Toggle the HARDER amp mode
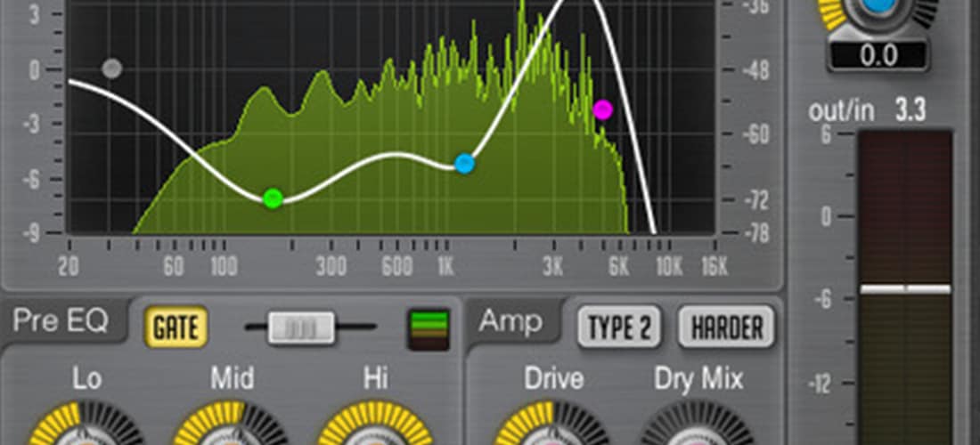980x445 pixels. tap(726, 328)
